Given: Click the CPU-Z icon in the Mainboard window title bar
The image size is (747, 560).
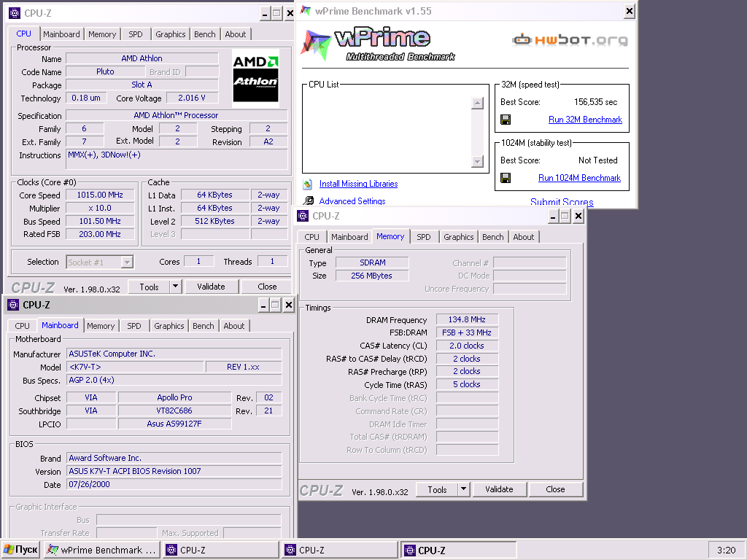Looking at the screenshot, I should (13, 305).
